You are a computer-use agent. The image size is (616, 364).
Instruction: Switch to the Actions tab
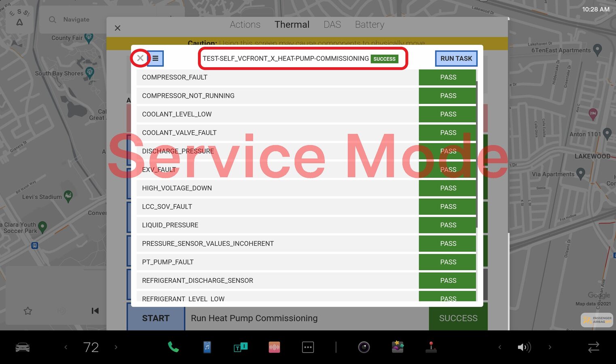245,25
